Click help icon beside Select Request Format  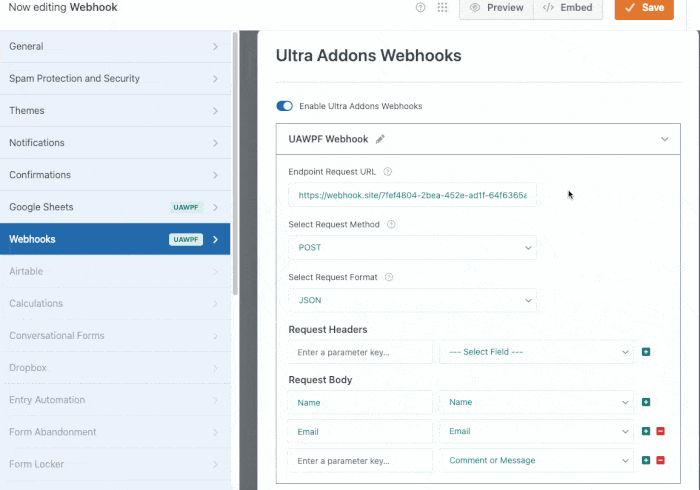coord(389,277)
